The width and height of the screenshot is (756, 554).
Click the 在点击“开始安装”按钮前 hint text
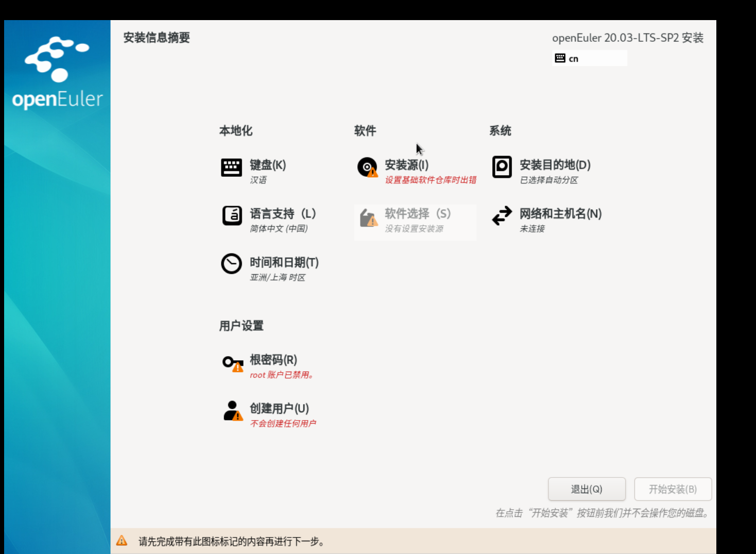pos(603,513)
